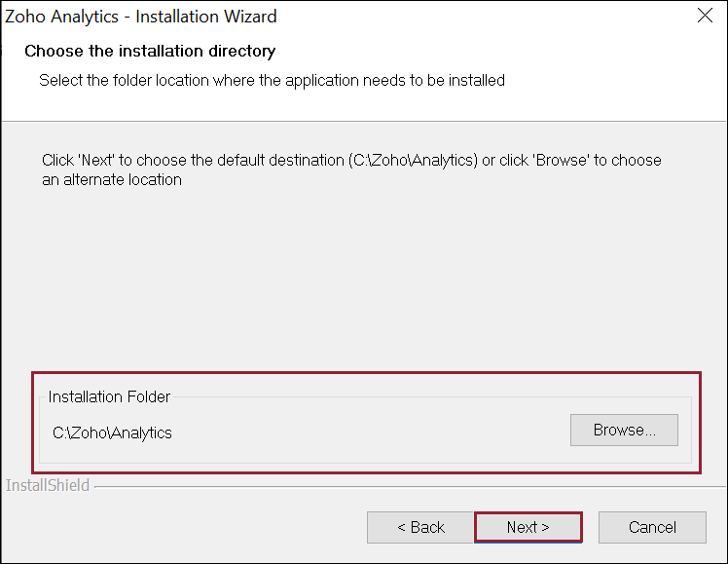Click empty title bar space left of close
Viewport: 728px width, 564px height.
(x=487, y=17)
